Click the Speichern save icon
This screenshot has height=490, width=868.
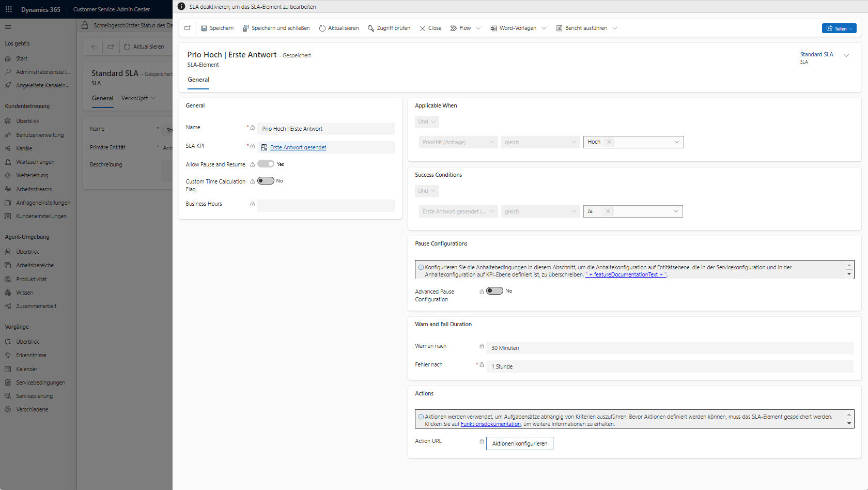point(204,28)
